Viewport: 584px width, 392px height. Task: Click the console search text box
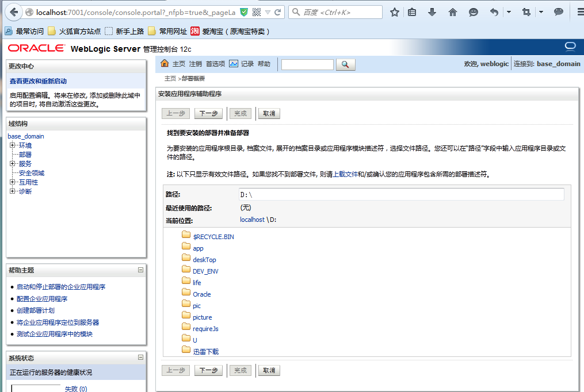[x=307, y=64]
